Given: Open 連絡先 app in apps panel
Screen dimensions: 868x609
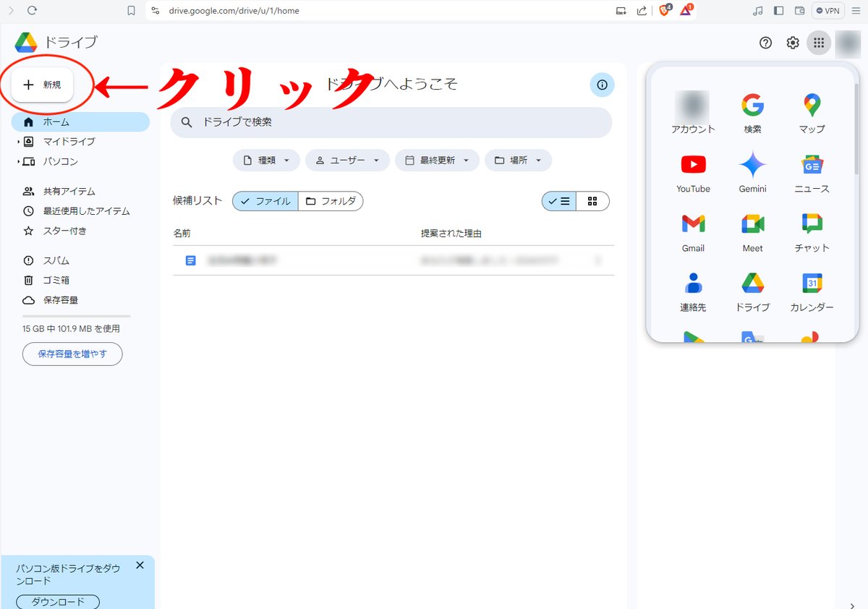Looking at the screenshot, I should tap(693, 291).
